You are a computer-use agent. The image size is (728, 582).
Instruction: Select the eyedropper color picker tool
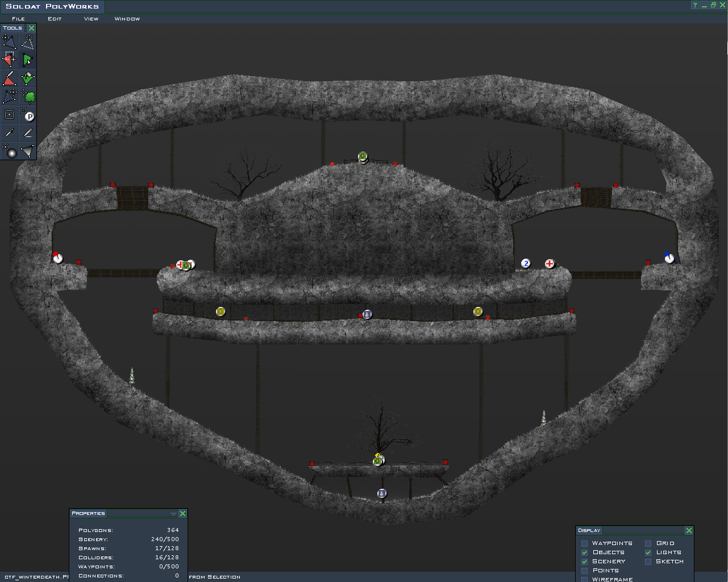[9, 132]
